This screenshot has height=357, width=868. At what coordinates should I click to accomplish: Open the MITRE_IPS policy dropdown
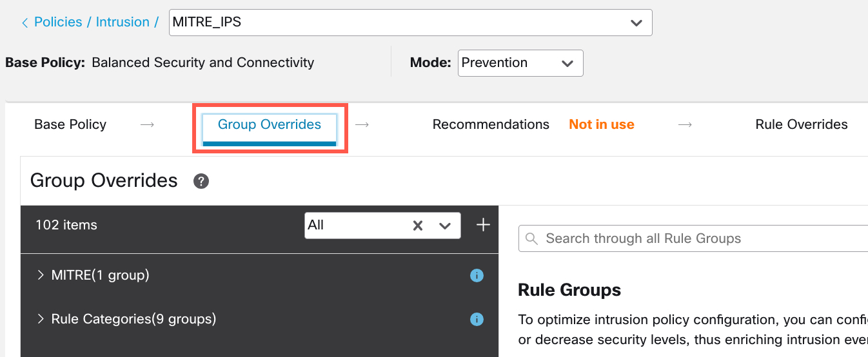pyautogui.click(x=636, y=23)
